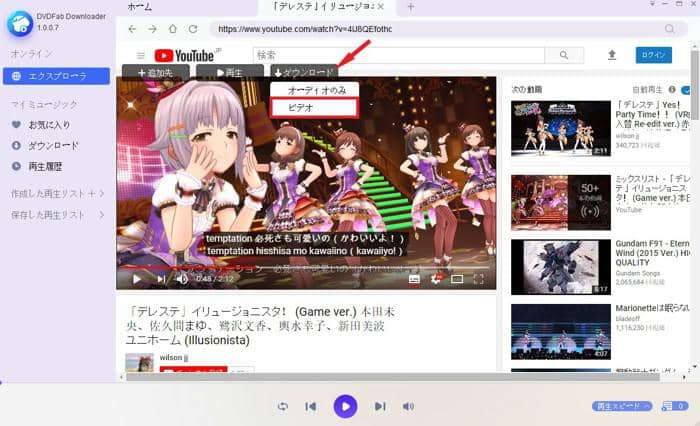Reload the page with refresh icon
The width and height of the screenshot is (700, 426).
coord(193,29)
